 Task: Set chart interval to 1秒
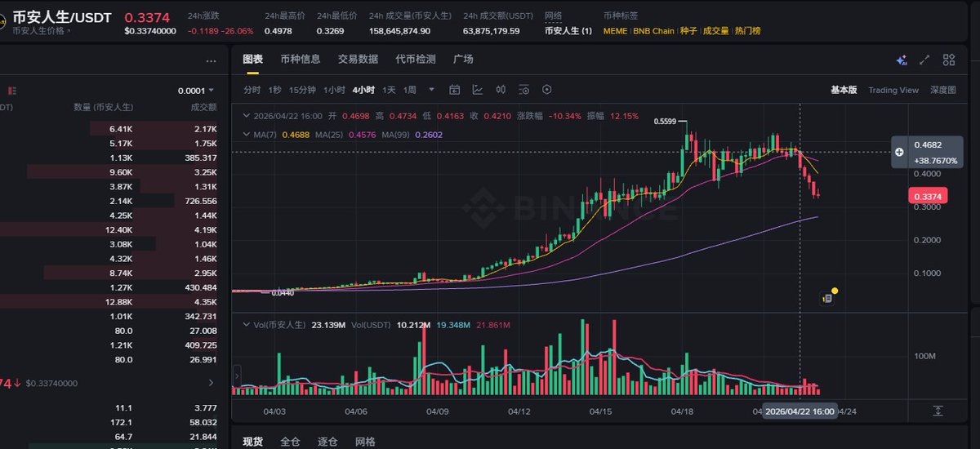point(274,90)
